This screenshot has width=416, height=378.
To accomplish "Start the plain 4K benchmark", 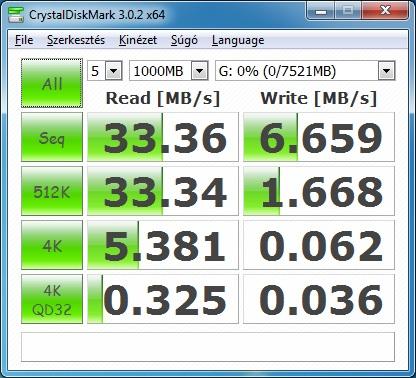I will point(52,245).
